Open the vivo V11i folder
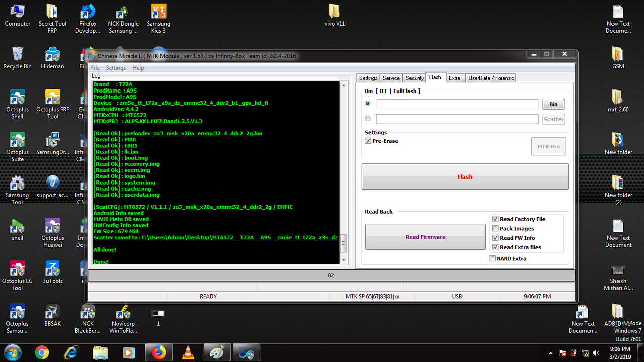The image size is (644, 362). click(x=334, y=16)
